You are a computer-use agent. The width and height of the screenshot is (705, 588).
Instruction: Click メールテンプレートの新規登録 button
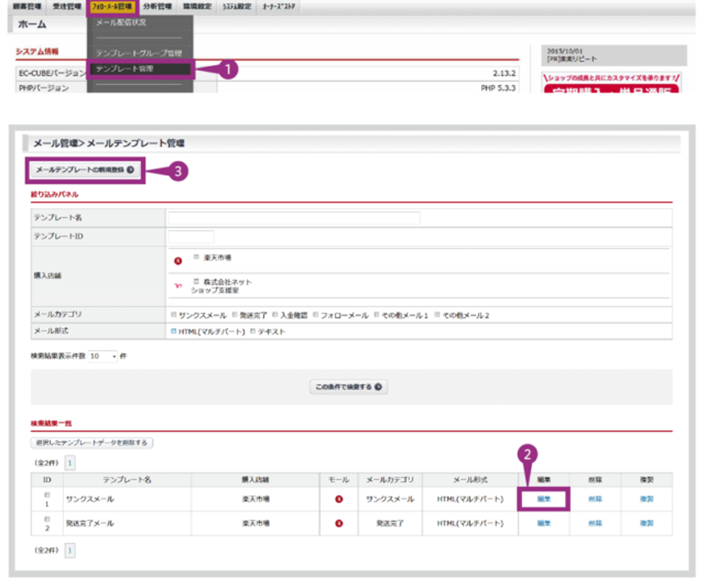click(85, 170)
